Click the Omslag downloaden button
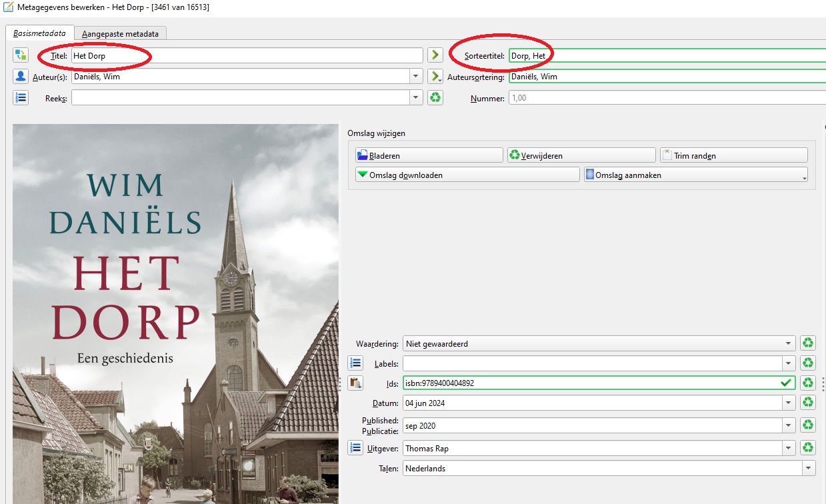Screen dimensions: 826x504 pyautogui.click(x=467, y=175)
